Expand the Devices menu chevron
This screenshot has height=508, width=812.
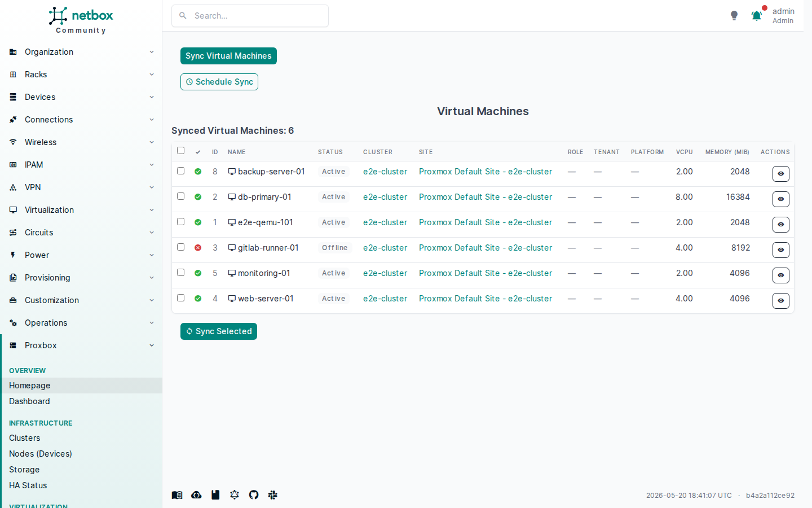click(152, 97)
